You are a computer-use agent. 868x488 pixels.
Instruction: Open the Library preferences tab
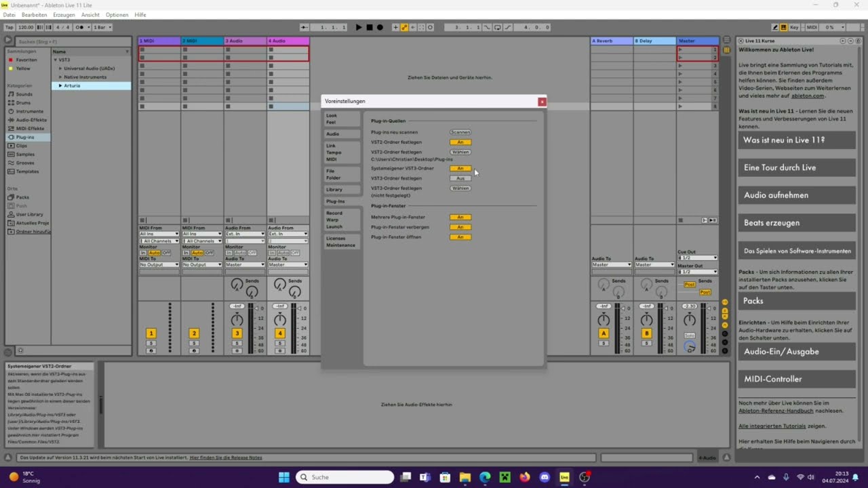coord(341,190)
